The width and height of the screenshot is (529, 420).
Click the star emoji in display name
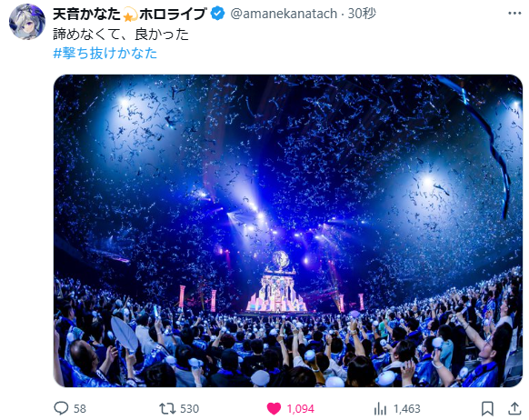129,15
